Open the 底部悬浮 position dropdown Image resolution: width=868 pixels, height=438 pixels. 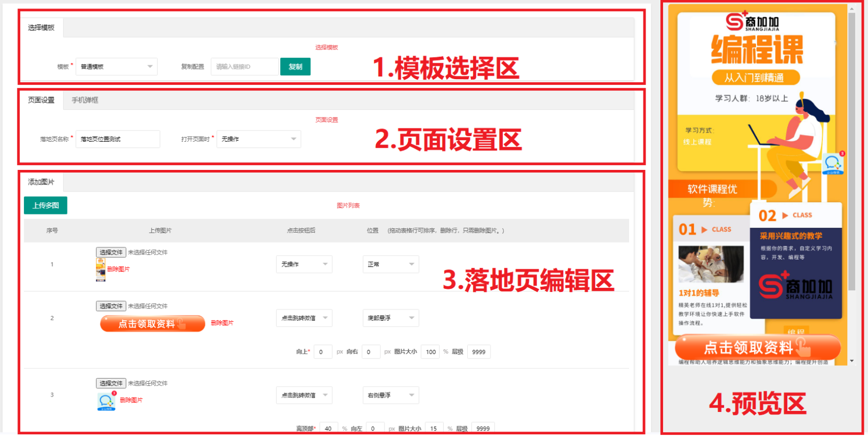[x=391, y=318]
